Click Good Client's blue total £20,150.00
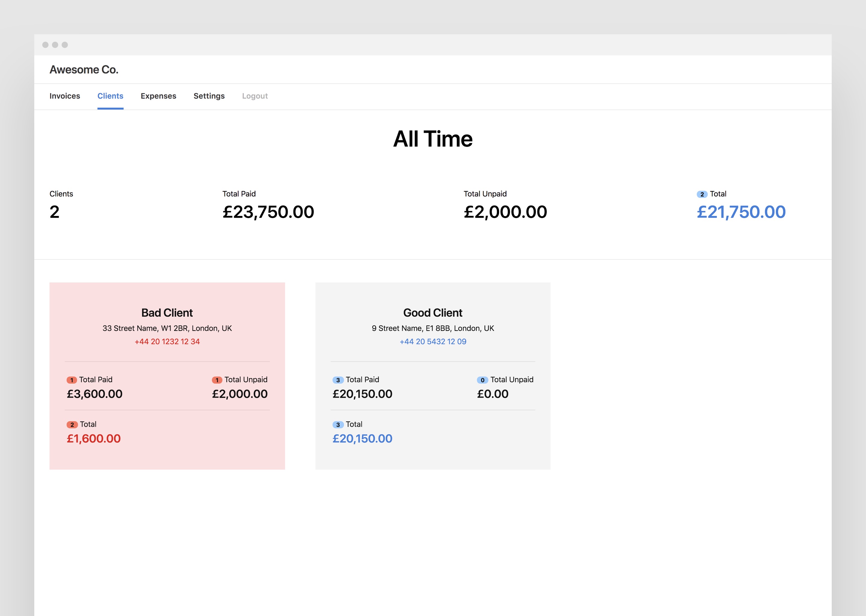 (x=362, y=439)
